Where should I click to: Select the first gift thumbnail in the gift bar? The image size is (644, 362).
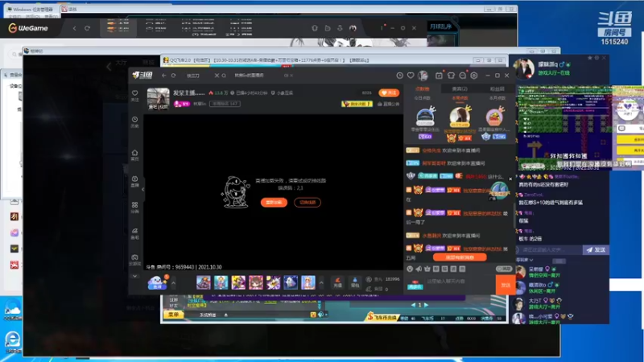pos(204,282)
